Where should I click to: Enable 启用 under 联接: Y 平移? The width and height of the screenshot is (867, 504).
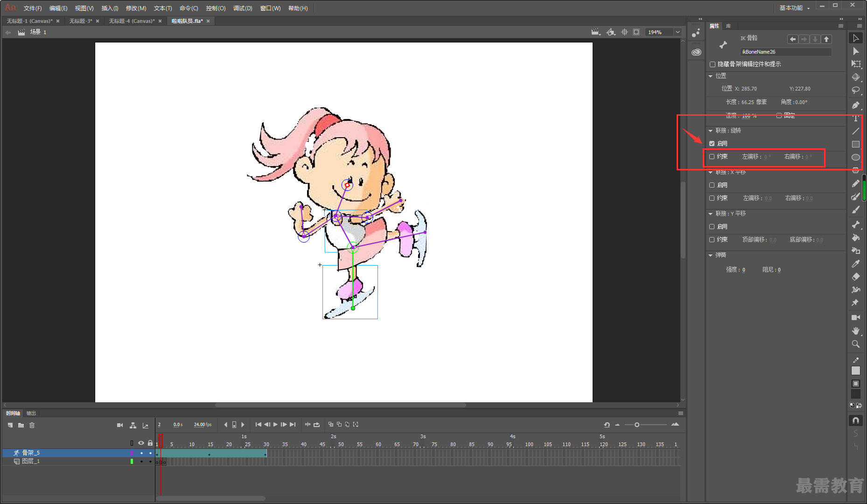pyautogui.click(x=712, y=227)
